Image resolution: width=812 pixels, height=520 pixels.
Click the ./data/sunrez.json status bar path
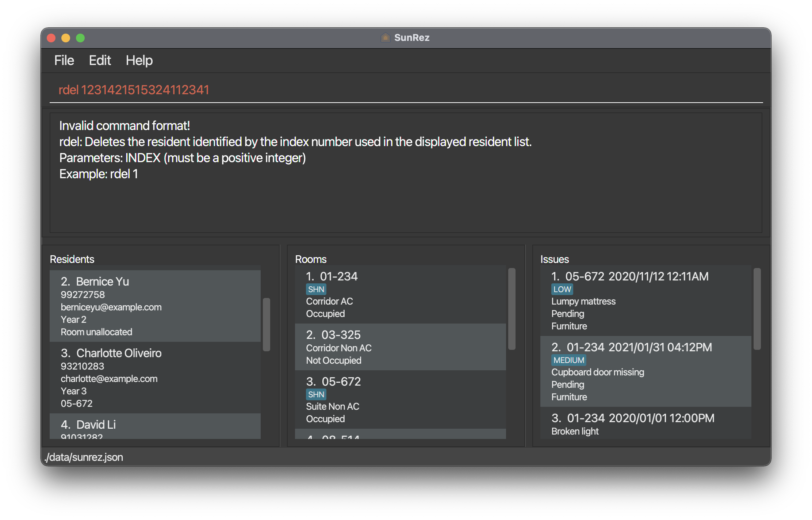pyautogui.click(x=84, y=457)
